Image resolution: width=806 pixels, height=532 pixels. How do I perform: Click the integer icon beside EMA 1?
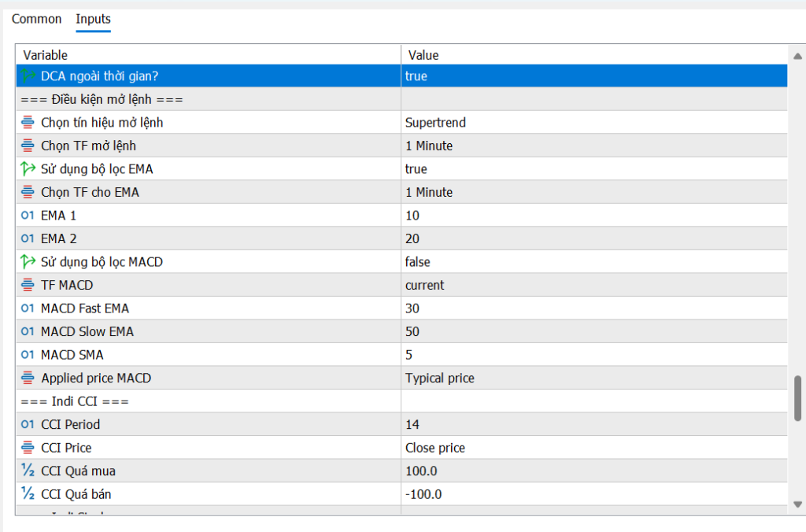click(28, 216)
